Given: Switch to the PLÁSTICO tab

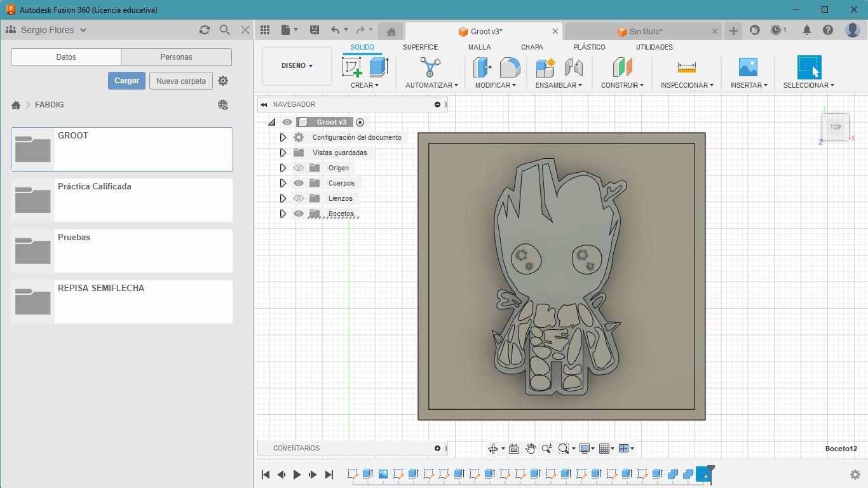Looking at the screenshot, I should coord(589,47).
